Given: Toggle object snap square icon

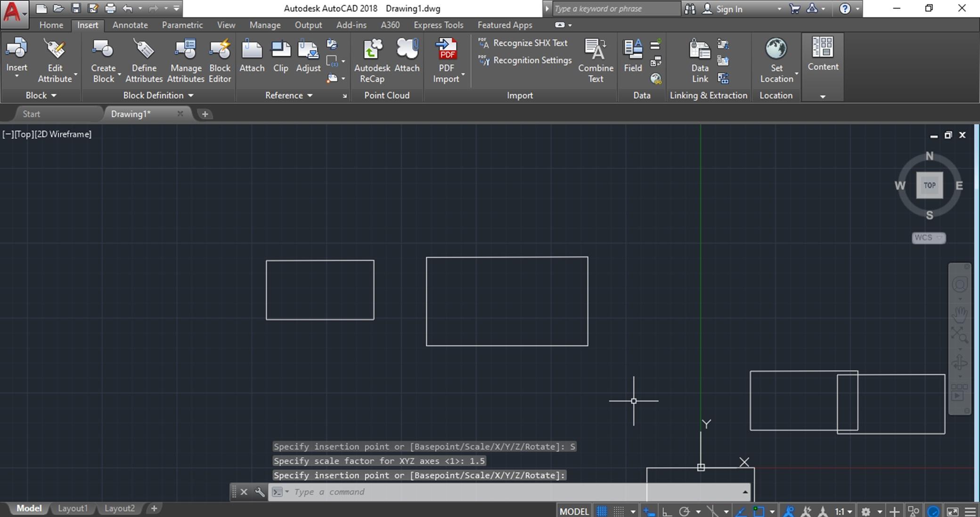Looking at the screenshot, I should pyautogui.click(x=759, y=511).
